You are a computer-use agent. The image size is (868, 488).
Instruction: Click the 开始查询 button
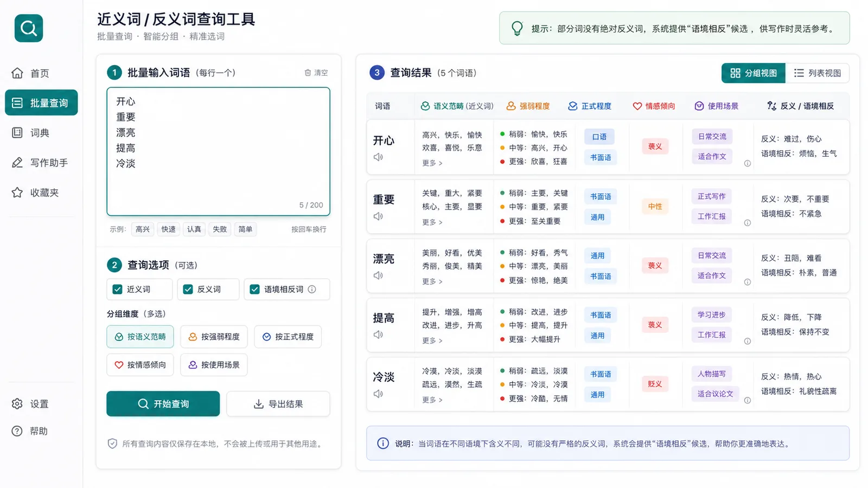(x=163, y=404)
